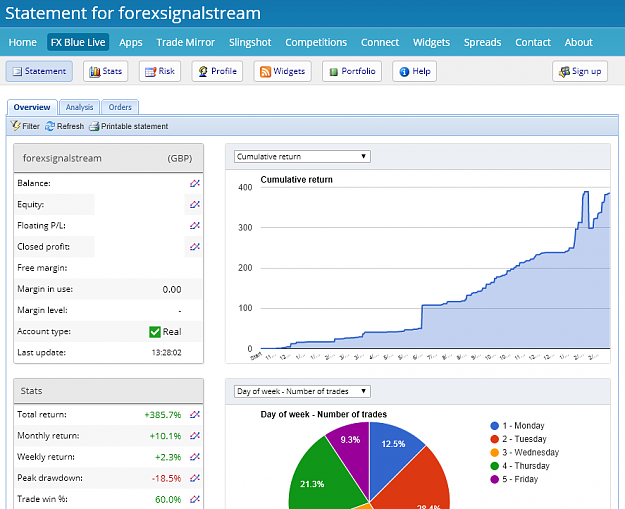Open the Printable statement

(128, 126)
